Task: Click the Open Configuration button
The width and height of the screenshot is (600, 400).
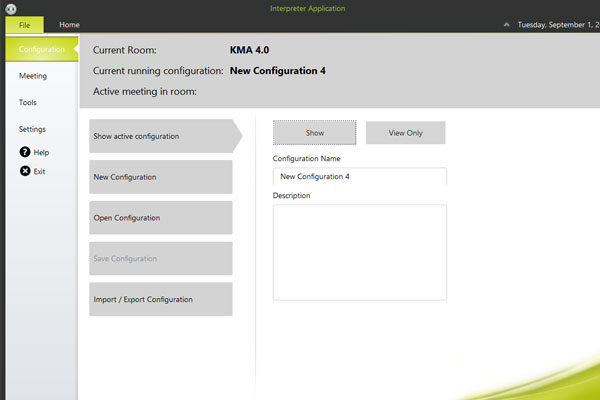Action: [x=161, y=217]
